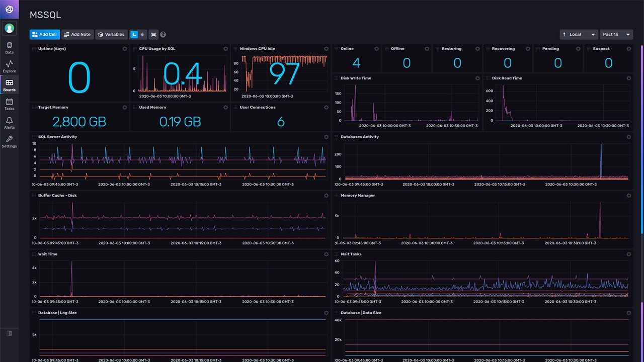
Task: Open the Data section in the sidebar
Action: pos(9,48)
